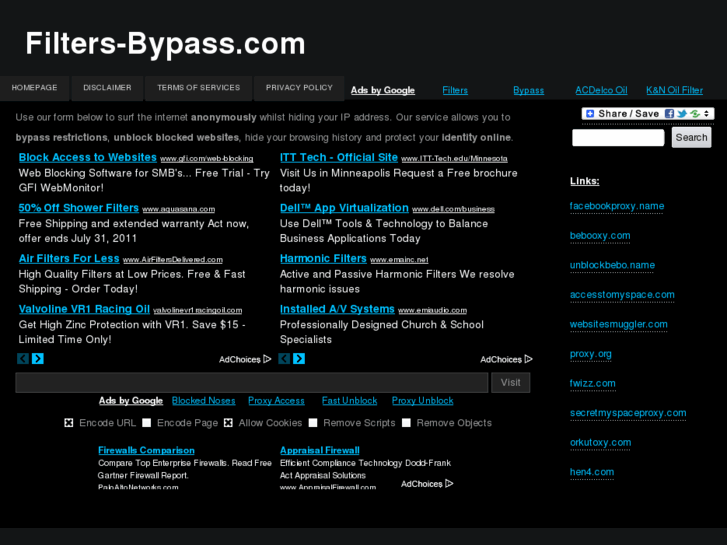Visit bebooxy.com link

coord(600,236)
